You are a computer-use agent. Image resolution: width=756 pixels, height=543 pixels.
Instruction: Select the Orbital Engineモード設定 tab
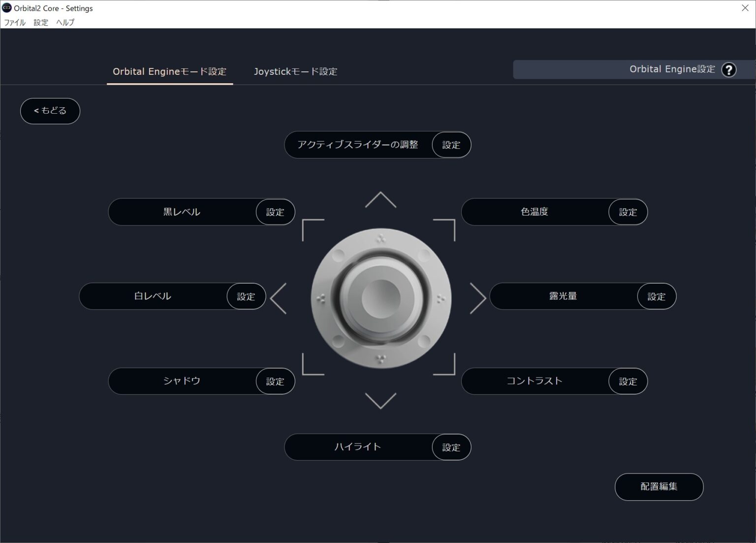pos(169,71)
